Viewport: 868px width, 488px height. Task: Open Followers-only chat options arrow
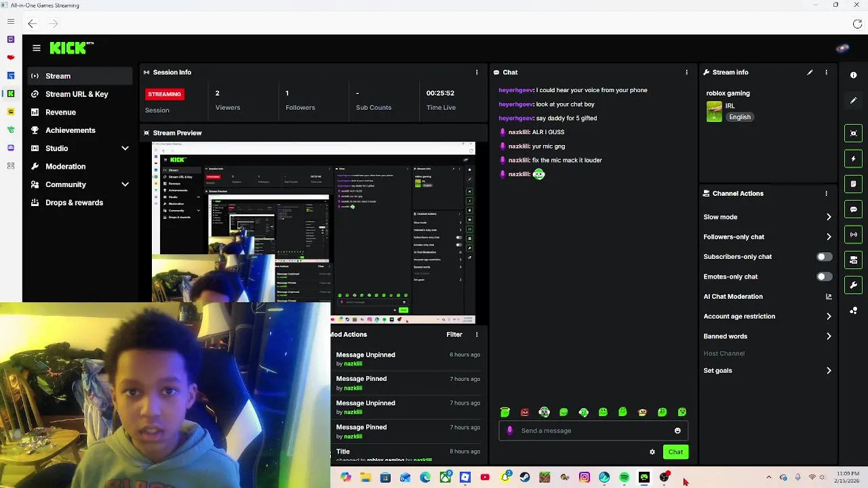coord(829,237)
